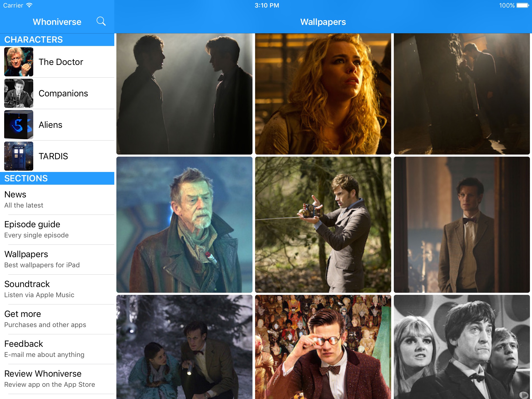The width and height of the screenshot is (532, 399).
Task: Open black and white trio wallpaper
Action: [462, 347]
